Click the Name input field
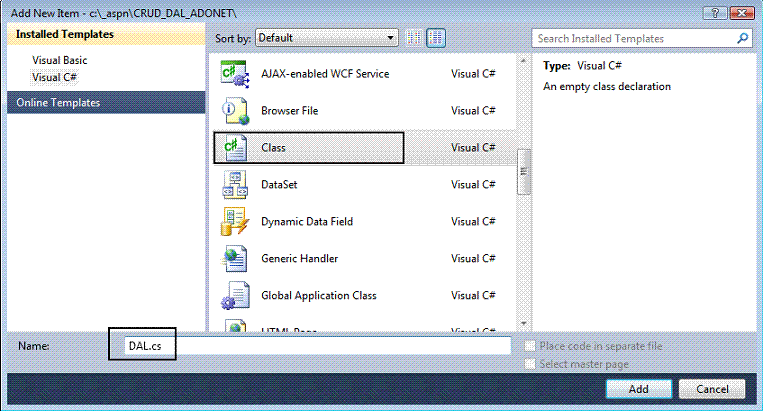 [317, 346]
